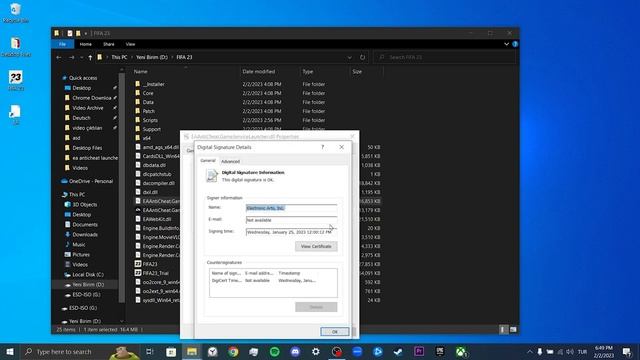Open Discord from the taskbar
Image resolution: width=640 pixels, height=360 pixels.
pyautogui.click(x=295, y=351)
